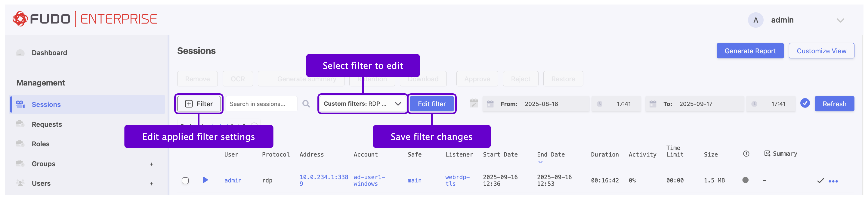
Task: Click the Sessions camera icon
Action: (x=20, y=104)
